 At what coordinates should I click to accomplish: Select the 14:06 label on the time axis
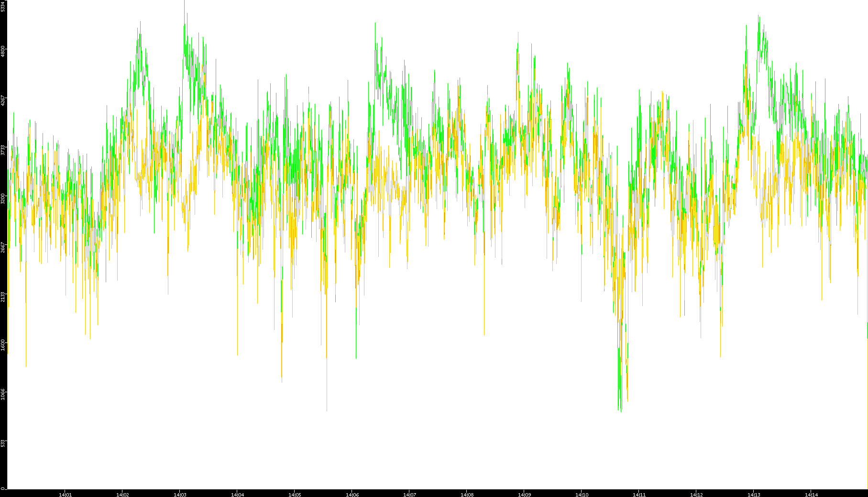coord(352,495)
